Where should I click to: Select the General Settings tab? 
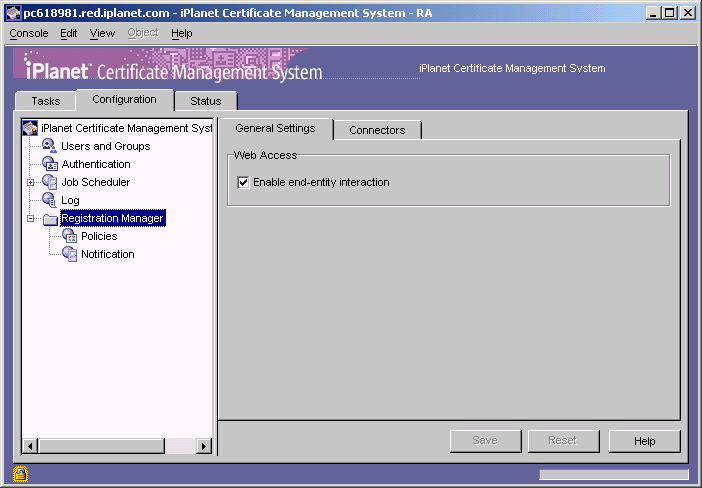click(x=275, y=129)
